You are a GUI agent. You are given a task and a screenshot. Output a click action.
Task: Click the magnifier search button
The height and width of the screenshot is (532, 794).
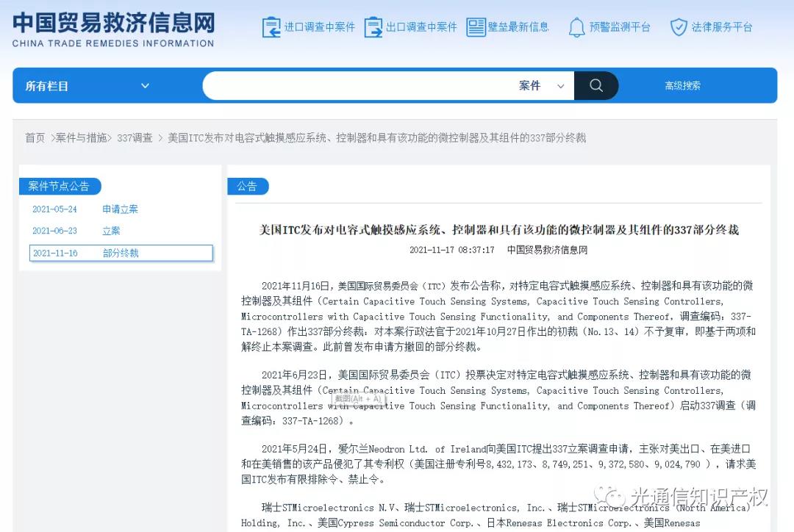pos(596,85)
